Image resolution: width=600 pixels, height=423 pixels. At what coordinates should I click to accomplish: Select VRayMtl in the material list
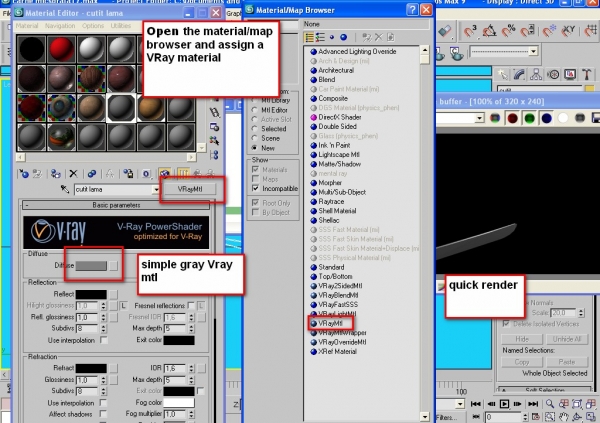click(x=331, y=323)
